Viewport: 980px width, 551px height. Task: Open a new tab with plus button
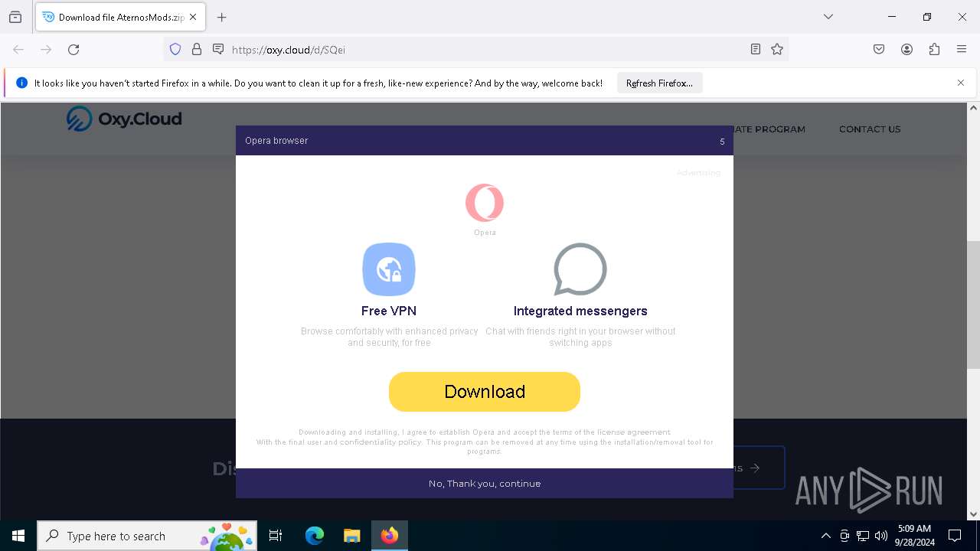click(222, 17)
